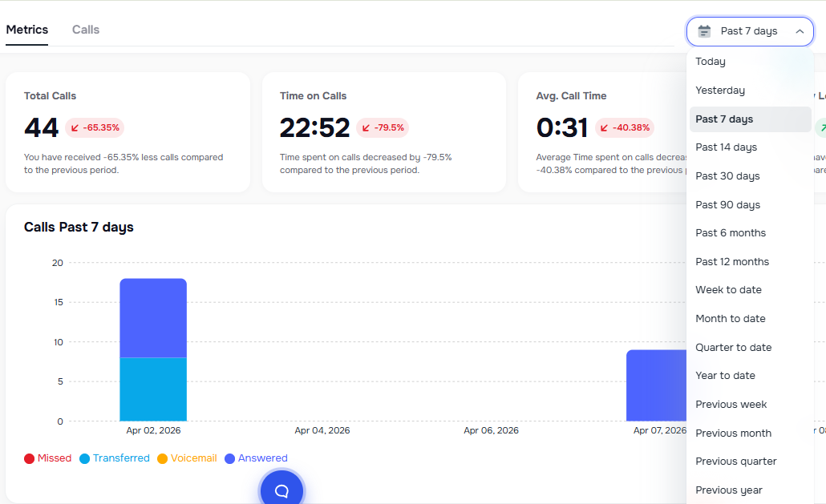Toggle the Missed series in chart legend
826x504 pixels.
(x=48, y=458)
